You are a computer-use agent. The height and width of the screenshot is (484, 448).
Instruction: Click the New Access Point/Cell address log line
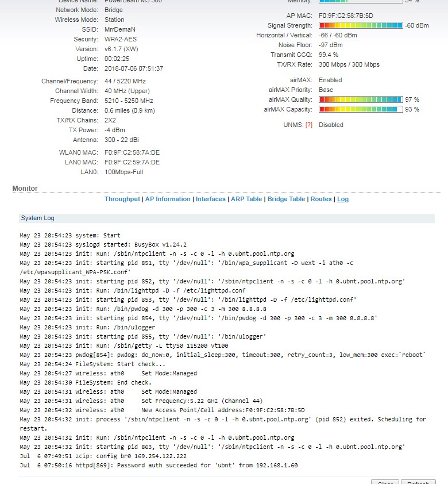pos(162,410)
